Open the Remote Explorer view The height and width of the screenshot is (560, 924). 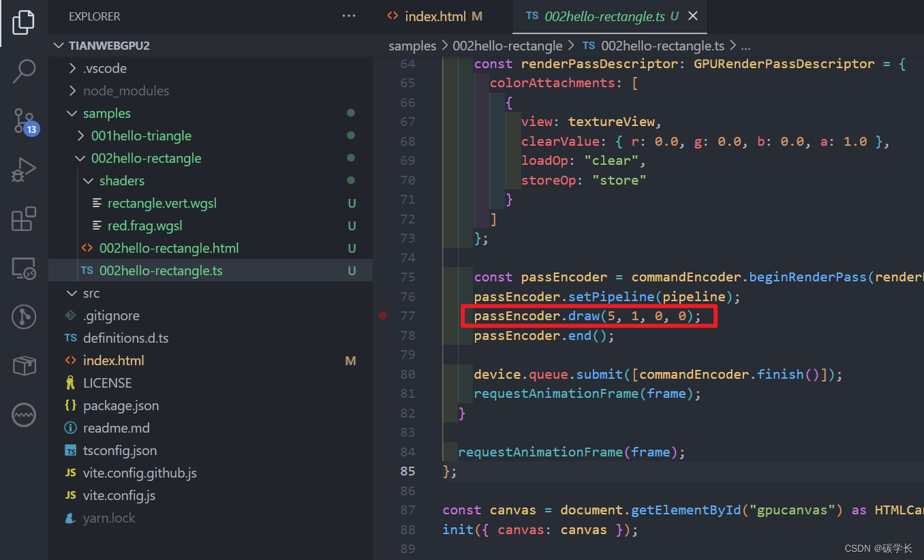[24, 268]
